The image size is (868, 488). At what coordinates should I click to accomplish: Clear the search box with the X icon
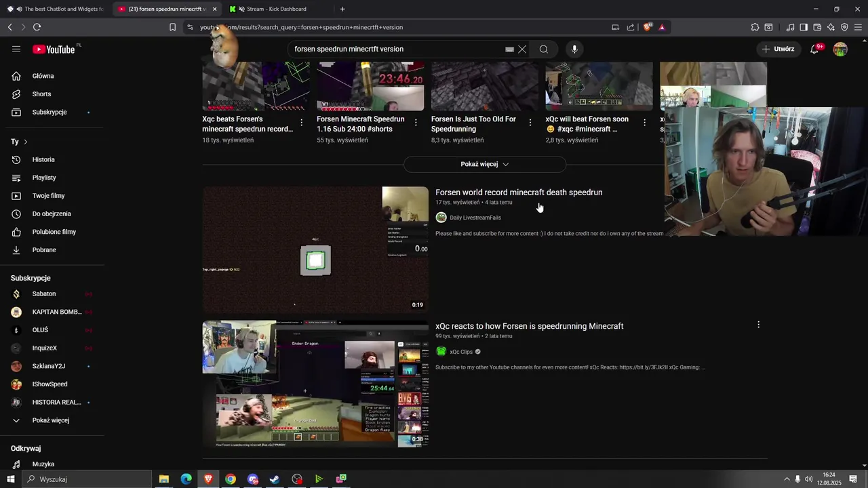[522, 49]
